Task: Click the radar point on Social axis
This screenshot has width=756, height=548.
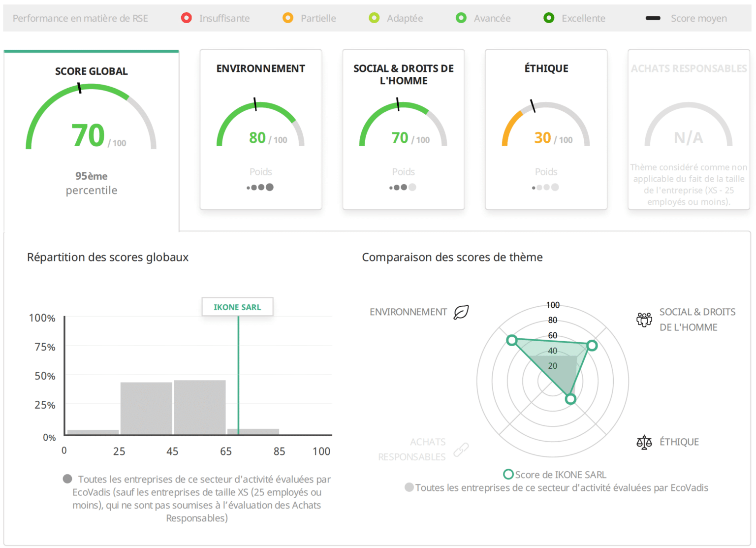Action: pos(592,346)
